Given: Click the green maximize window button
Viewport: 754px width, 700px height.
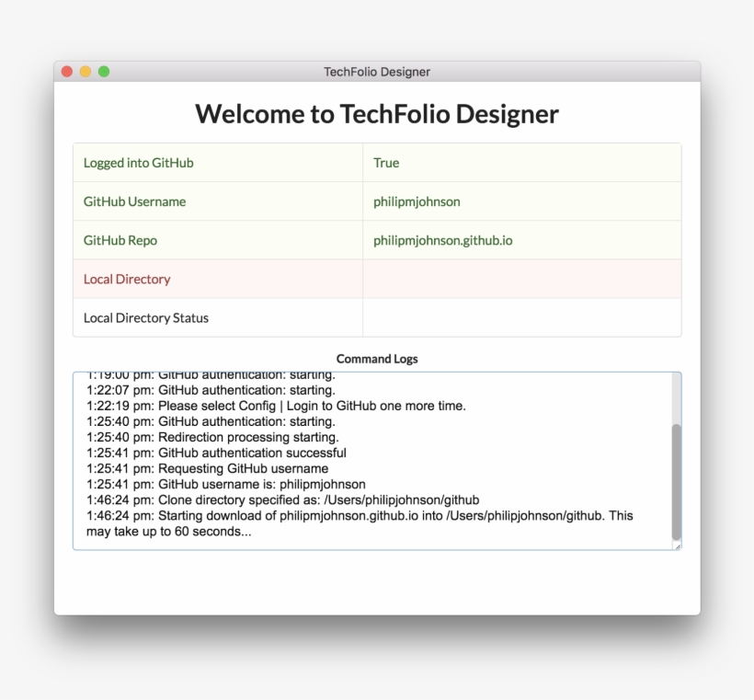Looking at the screenshot, I should 104,72.
